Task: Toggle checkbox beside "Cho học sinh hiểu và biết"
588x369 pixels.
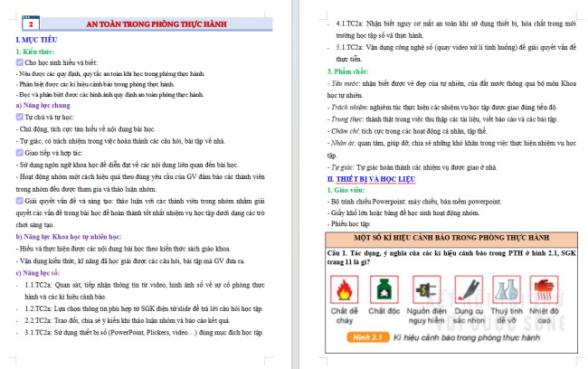Action: [20, 62]
